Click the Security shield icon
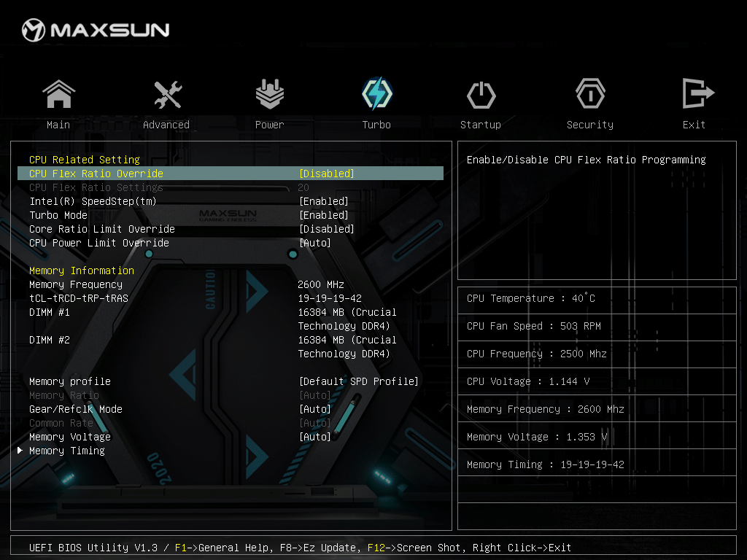This screenshot has width=747, height=560. (x=590, y=93)
